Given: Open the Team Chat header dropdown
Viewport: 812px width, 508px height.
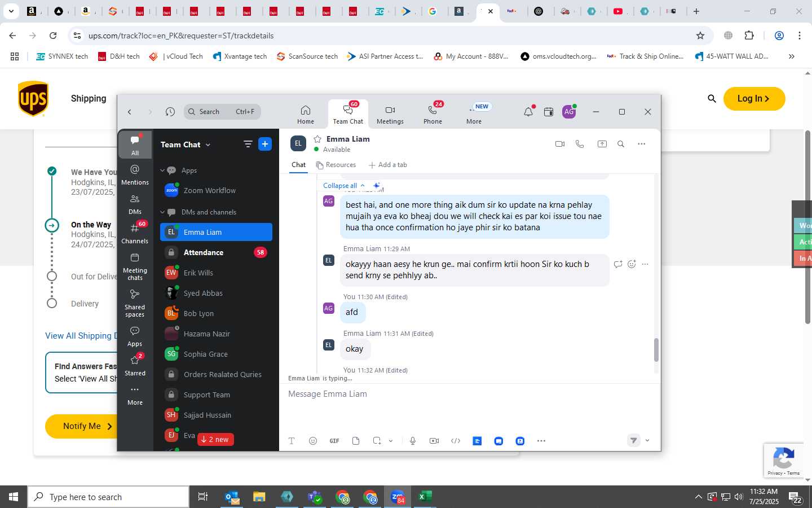Looking at the screenshot, I should (x=186, y=144).
